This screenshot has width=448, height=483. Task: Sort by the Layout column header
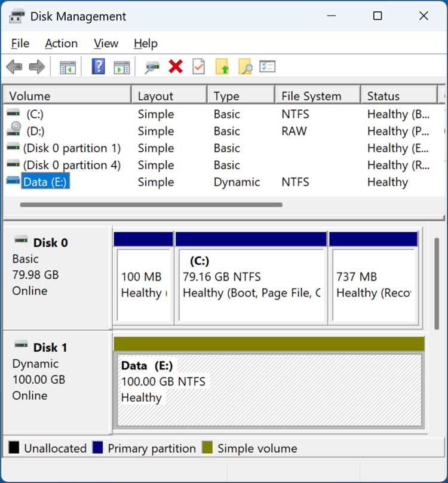coord(169,96)
